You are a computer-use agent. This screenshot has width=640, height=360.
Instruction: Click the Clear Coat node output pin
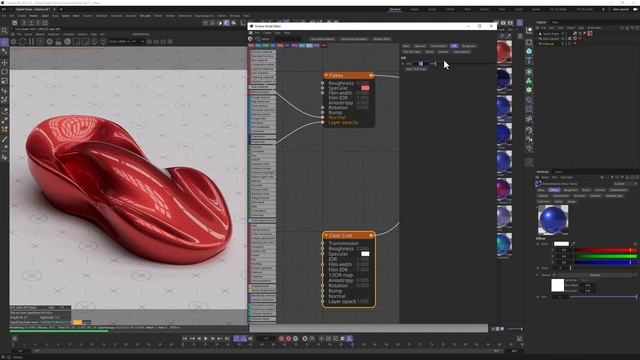[x=371, y=236]
